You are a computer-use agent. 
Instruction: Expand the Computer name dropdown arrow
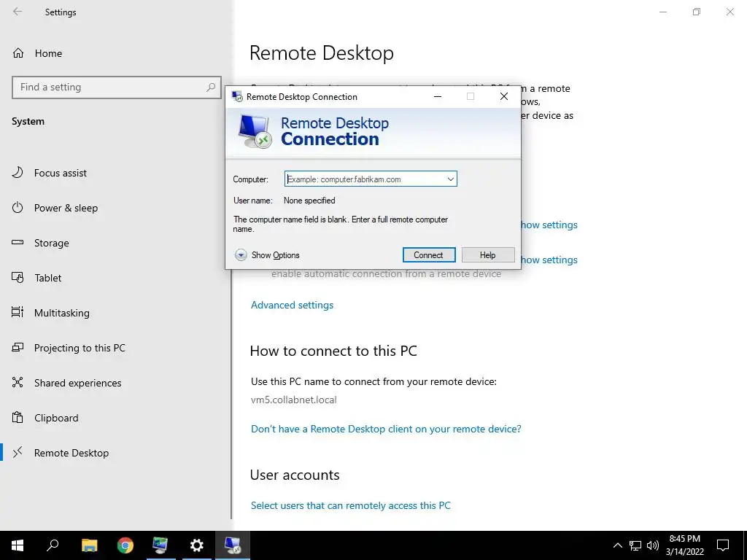450,179
